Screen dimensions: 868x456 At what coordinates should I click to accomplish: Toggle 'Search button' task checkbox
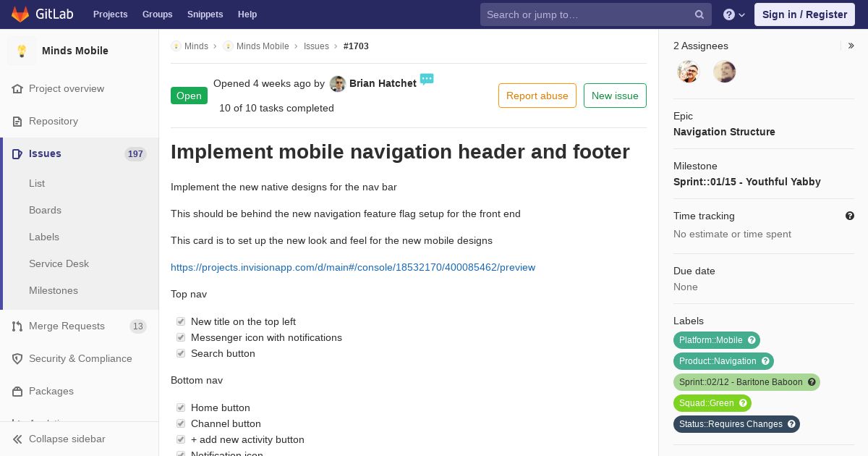point(181,353)
